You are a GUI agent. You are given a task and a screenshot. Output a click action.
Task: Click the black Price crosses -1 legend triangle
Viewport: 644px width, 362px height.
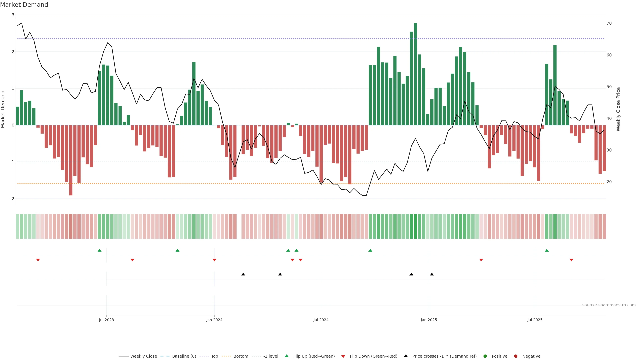click(x=406, y=356)
